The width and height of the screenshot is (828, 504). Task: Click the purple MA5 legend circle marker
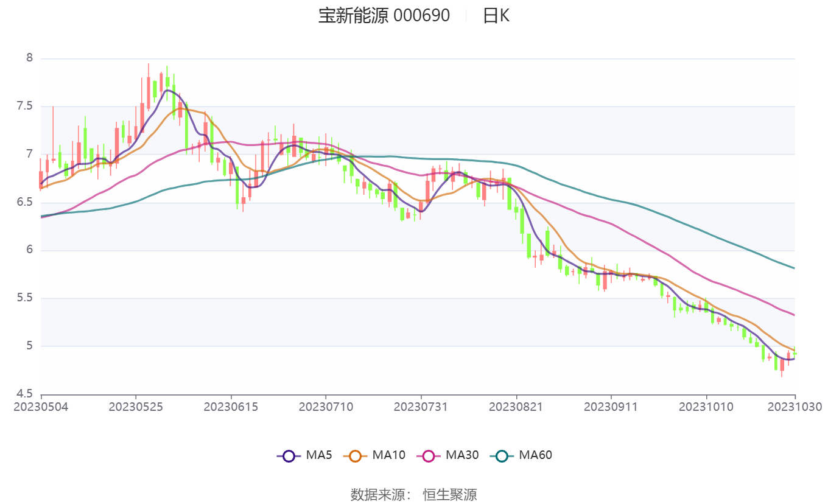(289, 455)
